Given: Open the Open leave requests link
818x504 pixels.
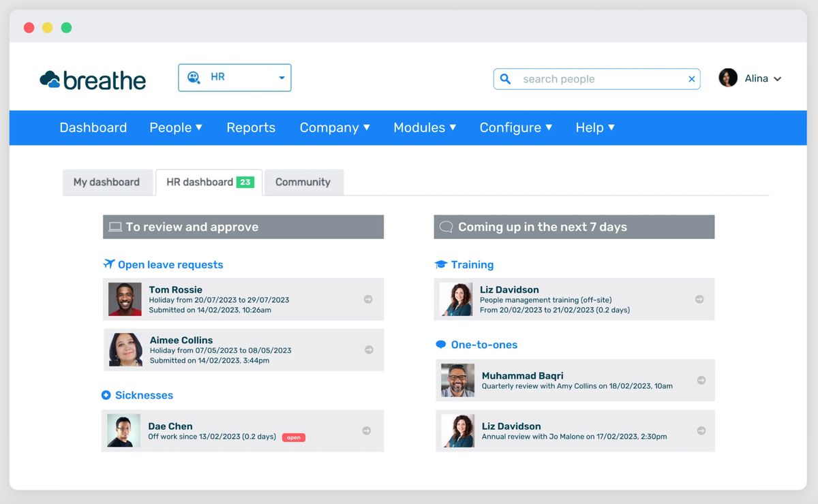Looking at the screenshot, I should click(170, 264).
